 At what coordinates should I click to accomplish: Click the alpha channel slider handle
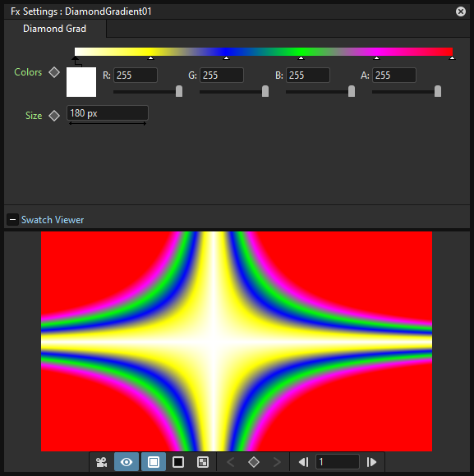point(438,91)
